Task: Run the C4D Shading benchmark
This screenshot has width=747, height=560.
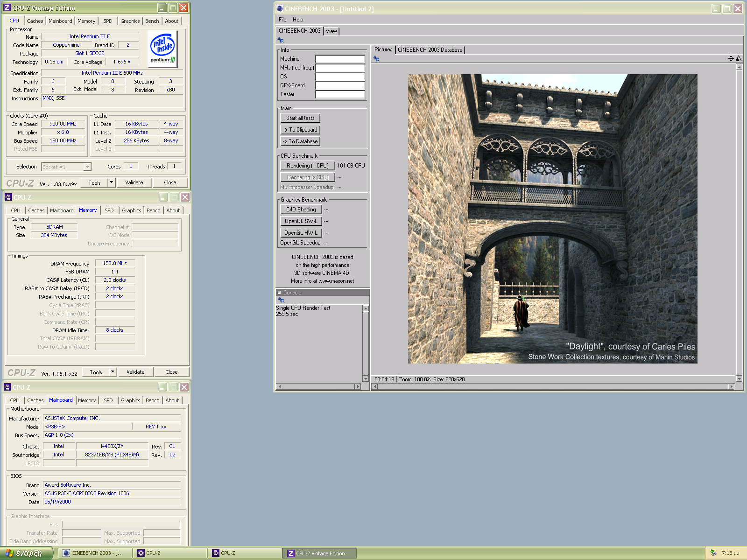Action: click(301, 210)
